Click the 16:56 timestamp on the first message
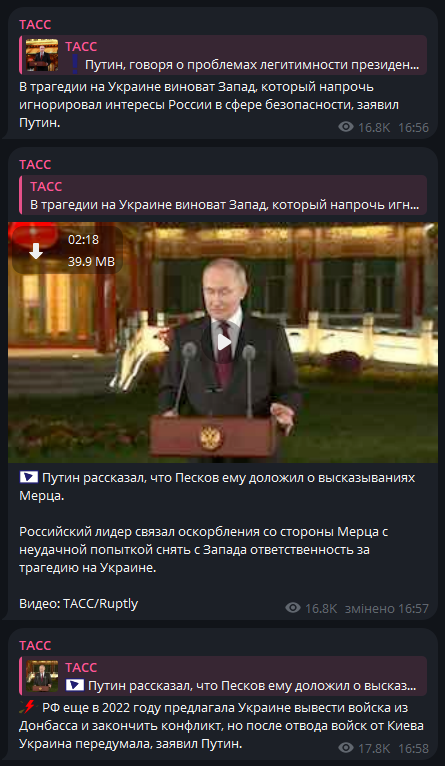This screenshot has width=445, height=766. pos(413,128)
